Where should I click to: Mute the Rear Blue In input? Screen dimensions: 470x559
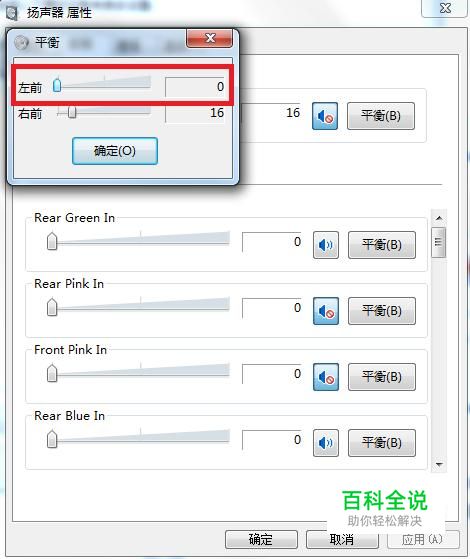pyautogui.click(x=326, y=443)
